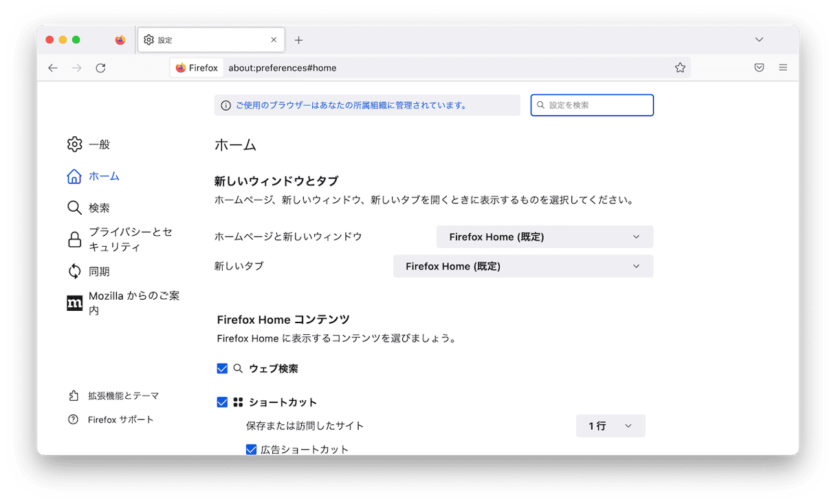Reload the current page
The image size is (836, 504).
(100, 68)
